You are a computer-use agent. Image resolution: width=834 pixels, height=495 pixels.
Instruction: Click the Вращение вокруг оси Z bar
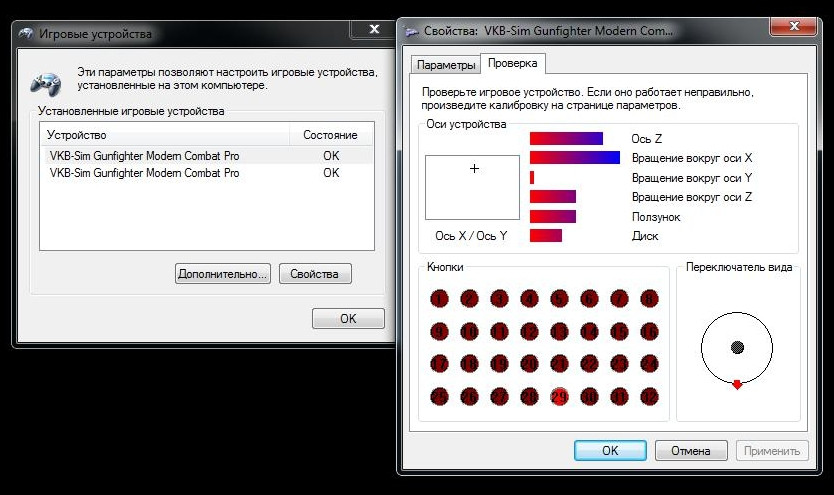(x=553, y=196)
